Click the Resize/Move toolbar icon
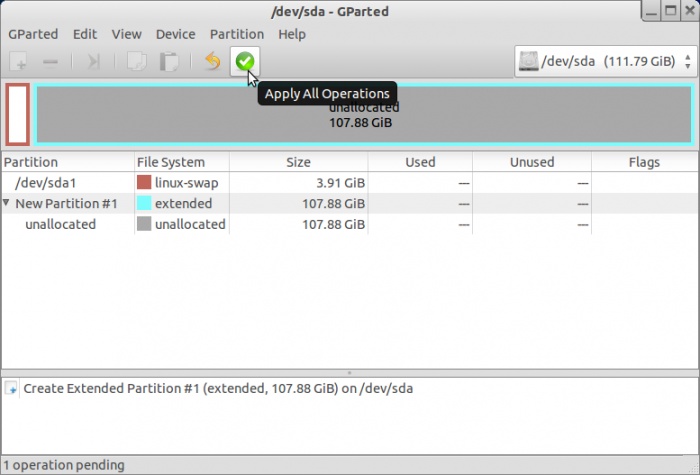Viewport: 700px width, 475px height. tap(93, 61)
